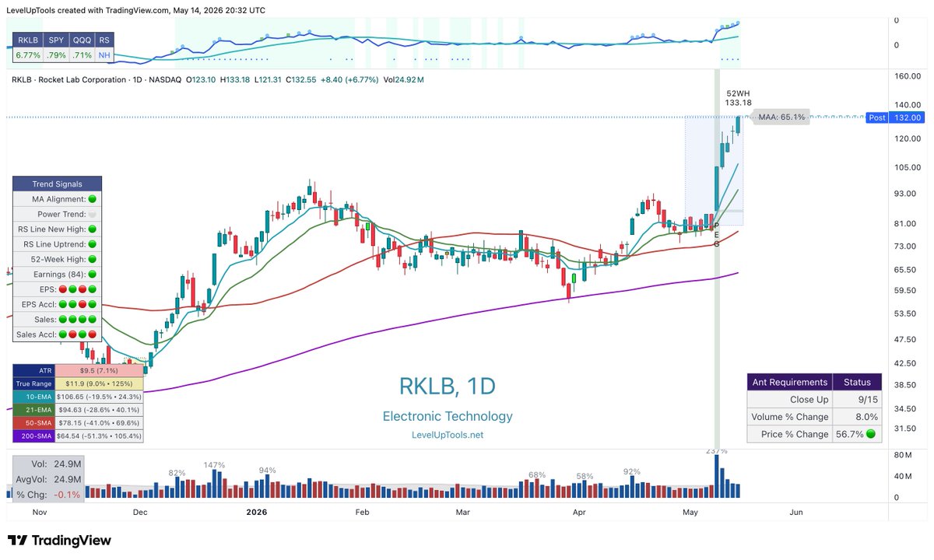Click the 160.00 label on the price axis

(x=907, y=77)
